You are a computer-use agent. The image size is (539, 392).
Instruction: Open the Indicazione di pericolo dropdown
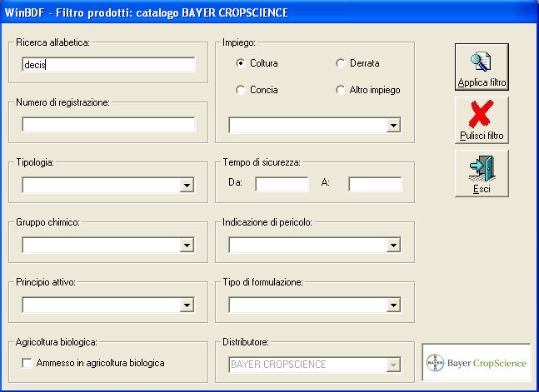[x=393, y=246]
